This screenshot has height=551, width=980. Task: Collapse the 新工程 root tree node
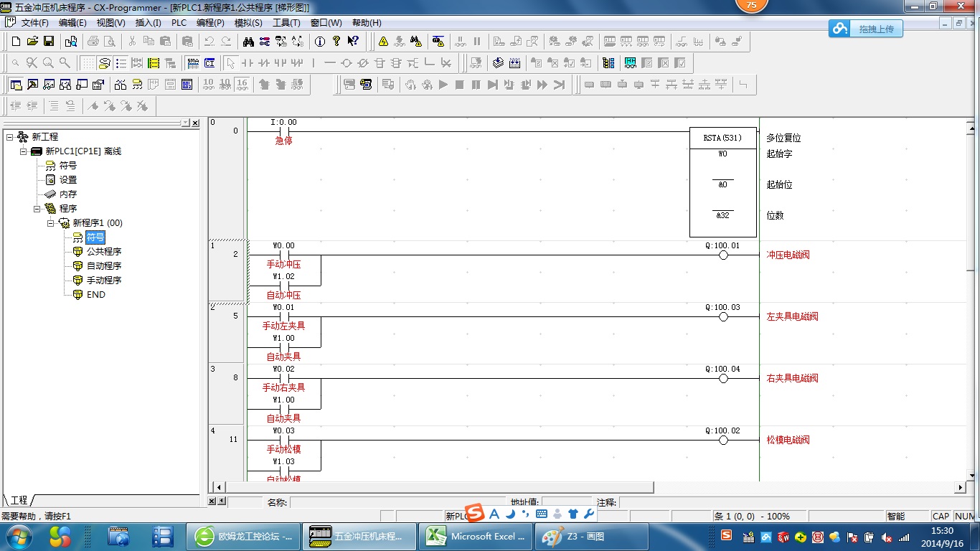point(9,137)
